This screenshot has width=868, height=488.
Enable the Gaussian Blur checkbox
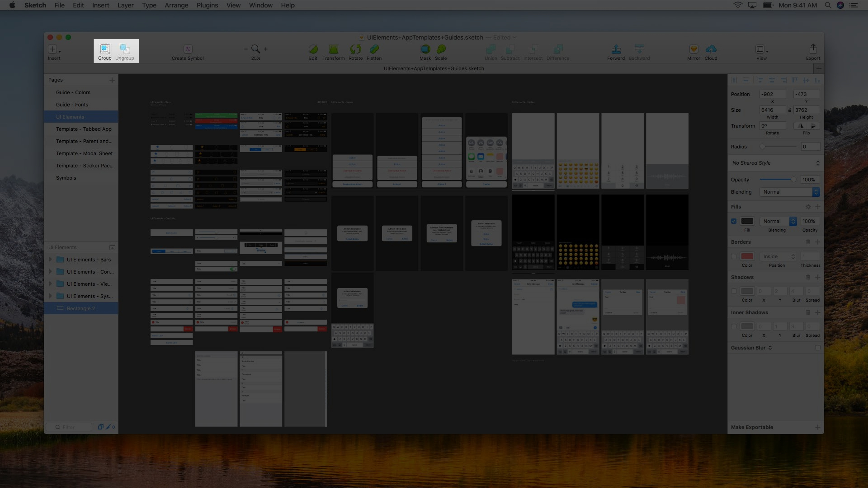coord(817,347)
